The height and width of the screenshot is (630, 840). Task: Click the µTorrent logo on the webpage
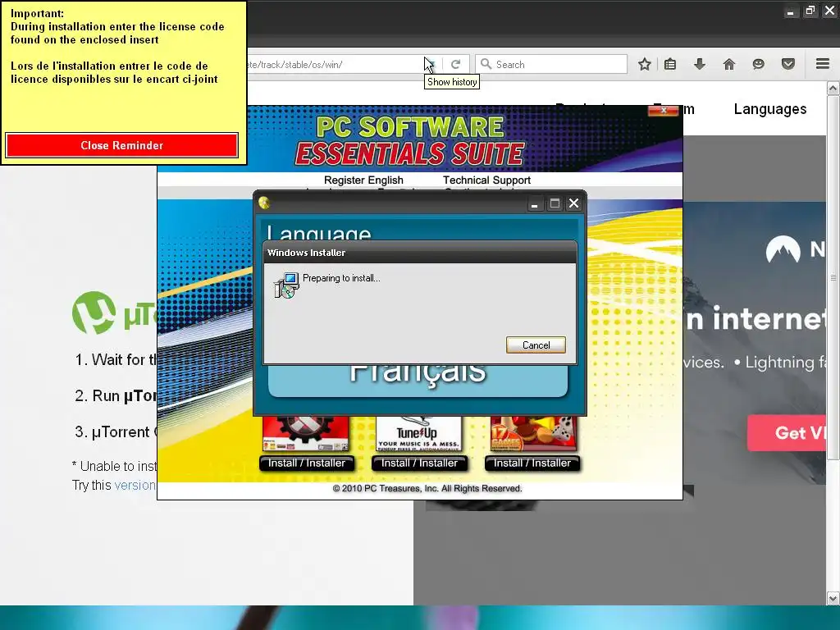tap(114, 313)
